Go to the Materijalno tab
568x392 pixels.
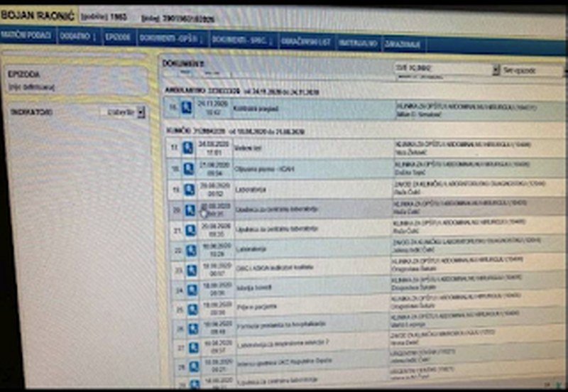click(359, 43)
